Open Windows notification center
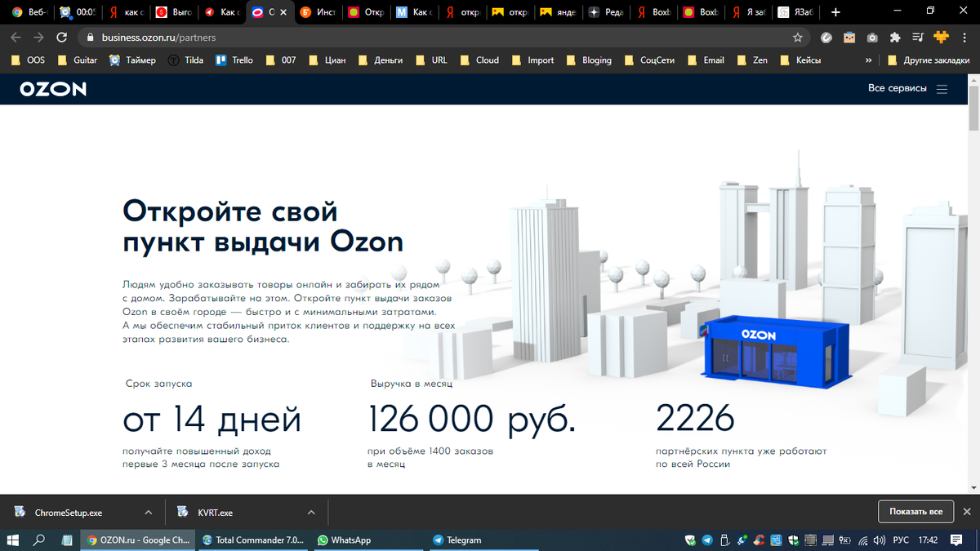The image size is (980, 551). pyautogui.click(x=957, y=540)
